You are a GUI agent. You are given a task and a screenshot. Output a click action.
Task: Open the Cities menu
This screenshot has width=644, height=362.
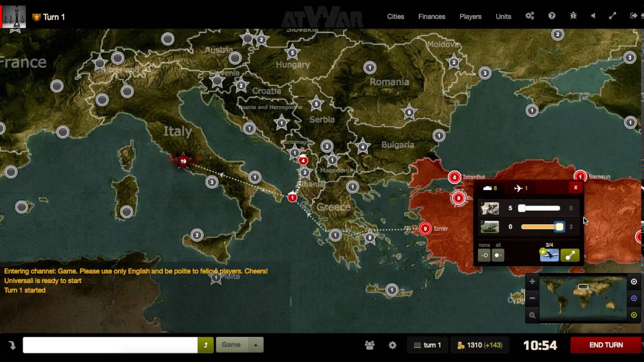(x=395, y=17)
